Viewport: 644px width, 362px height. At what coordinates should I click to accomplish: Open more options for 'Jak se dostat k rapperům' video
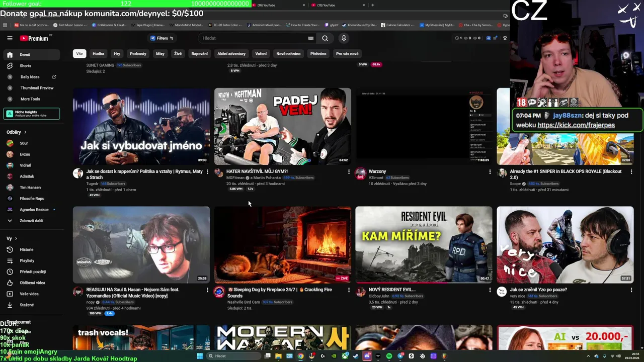[207, 172]
